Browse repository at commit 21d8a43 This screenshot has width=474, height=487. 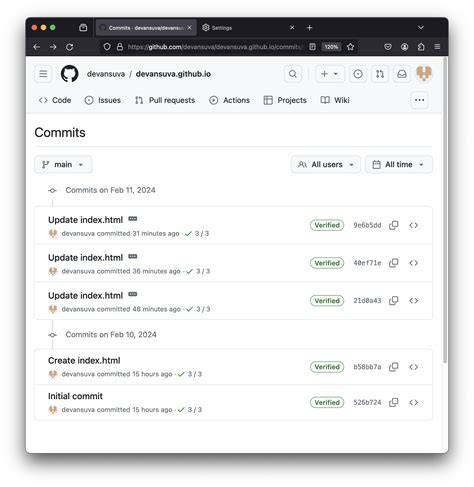(414, 301)
